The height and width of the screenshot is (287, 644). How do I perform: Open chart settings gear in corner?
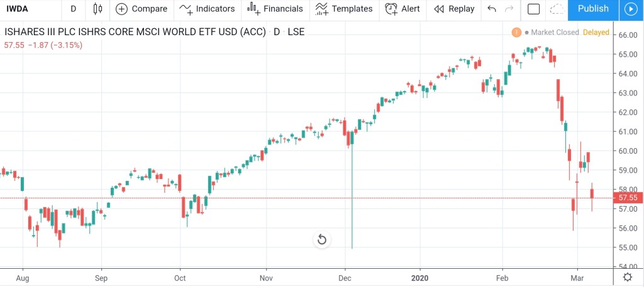(x=627, y=277)
